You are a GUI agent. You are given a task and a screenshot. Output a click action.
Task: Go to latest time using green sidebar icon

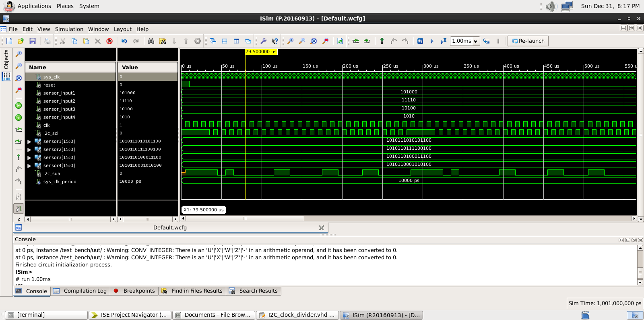pyautogui.click(x=19, y=118)
